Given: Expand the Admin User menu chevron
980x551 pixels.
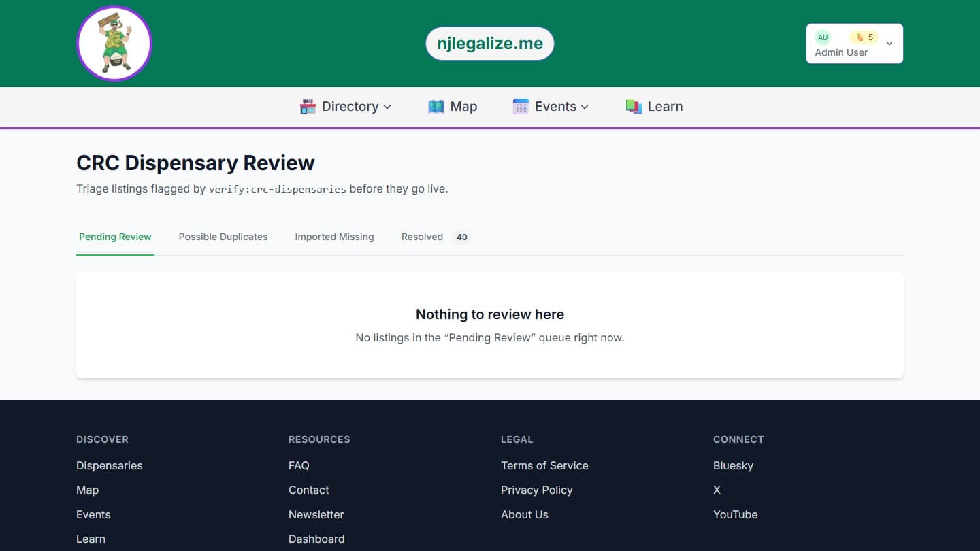Looking at the screenshot, I should [889, 44].
